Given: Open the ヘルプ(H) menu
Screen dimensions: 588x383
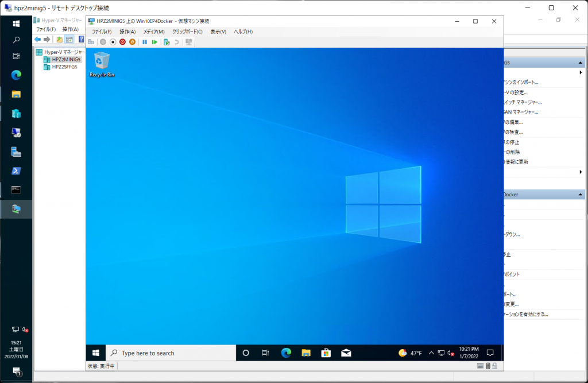Looking at the screenshot, I should coord(243,32).
